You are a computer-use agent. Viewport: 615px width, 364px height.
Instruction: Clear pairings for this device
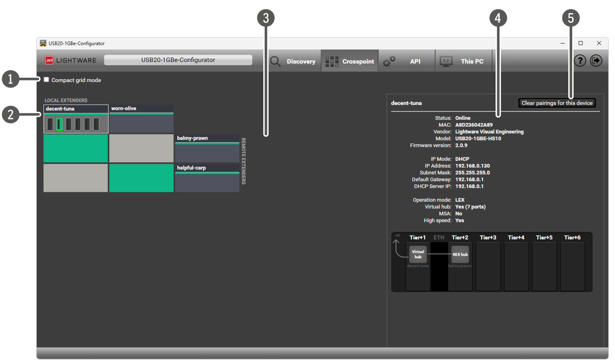pos(557,103)
